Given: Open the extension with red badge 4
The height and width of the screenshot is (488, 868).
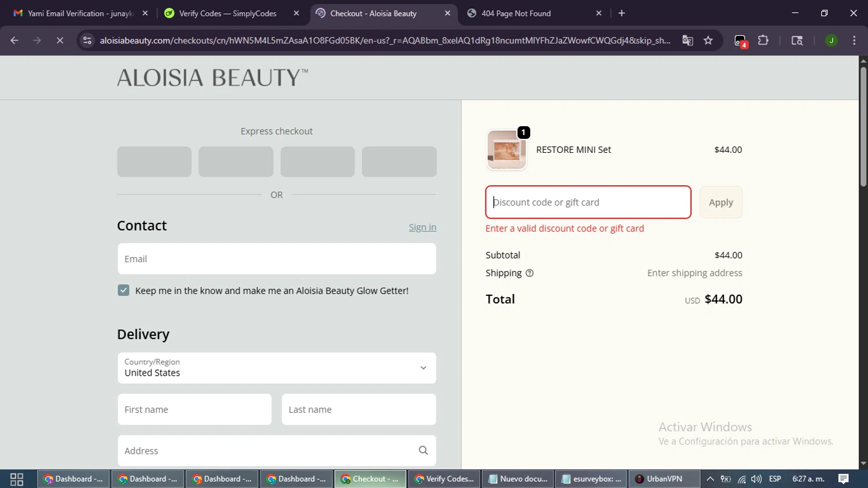Looking at the screenshot, I should [x=741, y=41].
